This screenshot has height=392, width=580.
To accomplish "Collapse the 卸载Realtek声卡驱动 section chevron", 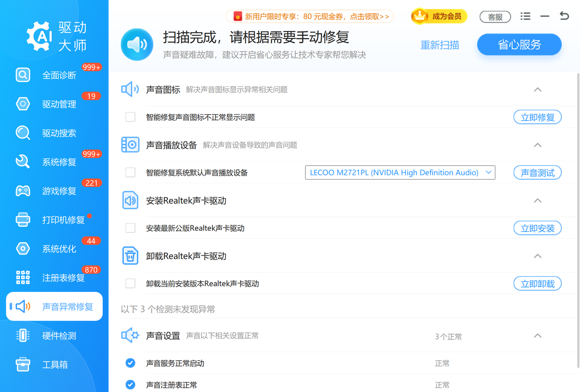I will click(538, 256).
